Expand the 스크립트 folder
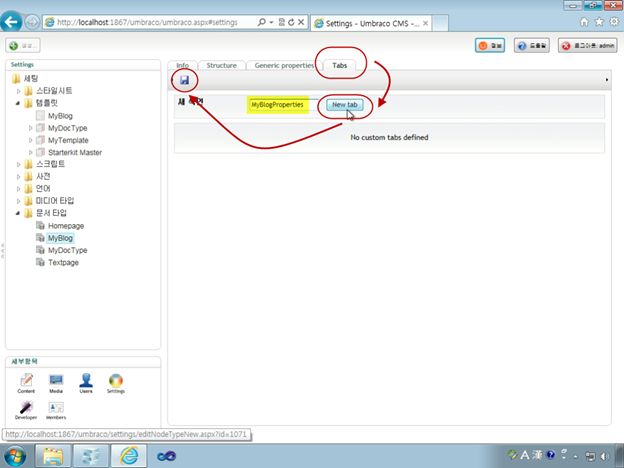The image size is (624, 468). tap(18, 164)
